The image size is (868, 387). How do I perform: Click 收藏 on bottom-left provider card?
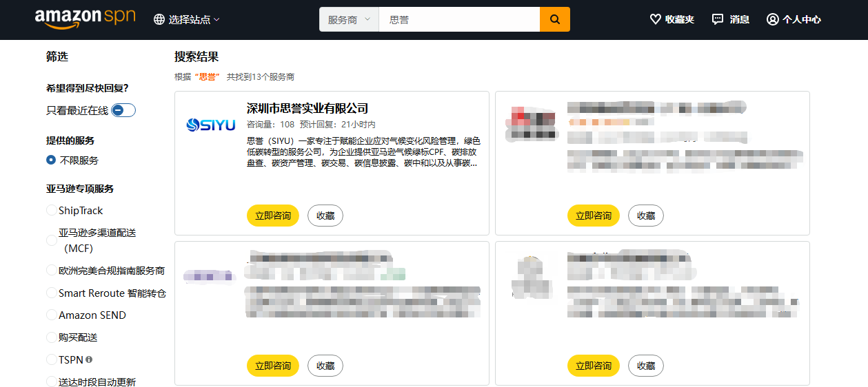325,366
